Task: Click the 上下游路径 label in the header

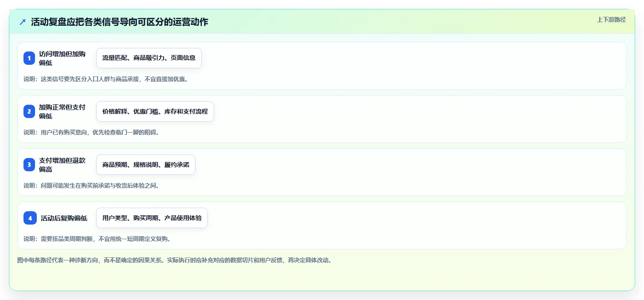Action: coord(611,20)
